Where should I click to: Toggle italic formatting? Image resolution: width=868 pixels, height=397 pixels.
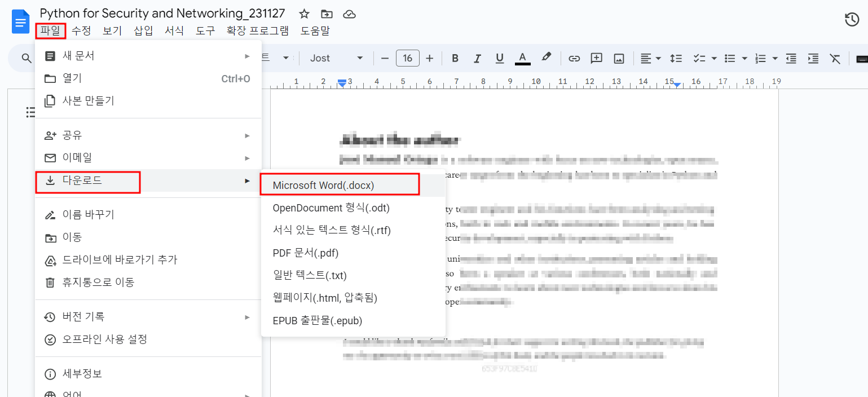(477, 58)
